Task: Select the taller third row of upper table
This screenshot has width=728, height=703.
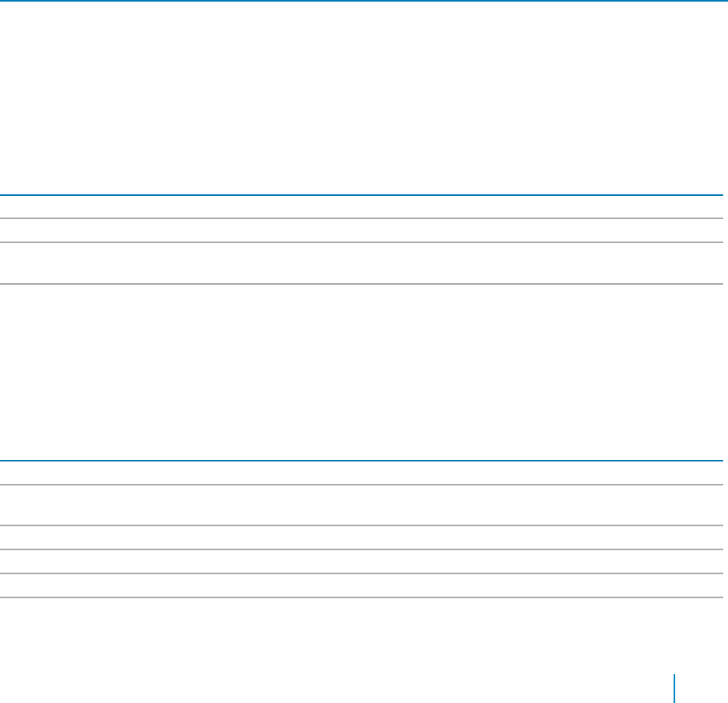Action: coord(362,262)
